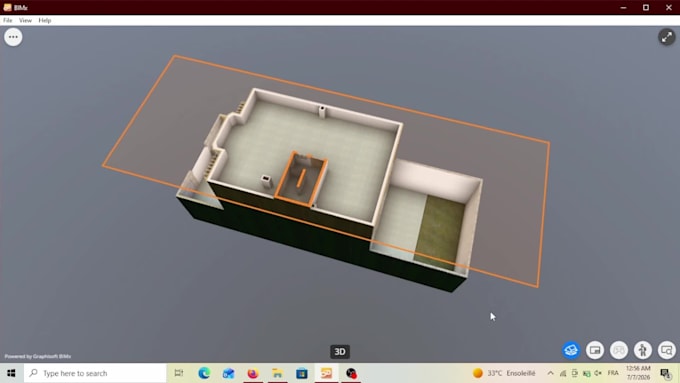Open Firefox from the taskbar
This screenshot has width=680, height=383.
point(253,373)
